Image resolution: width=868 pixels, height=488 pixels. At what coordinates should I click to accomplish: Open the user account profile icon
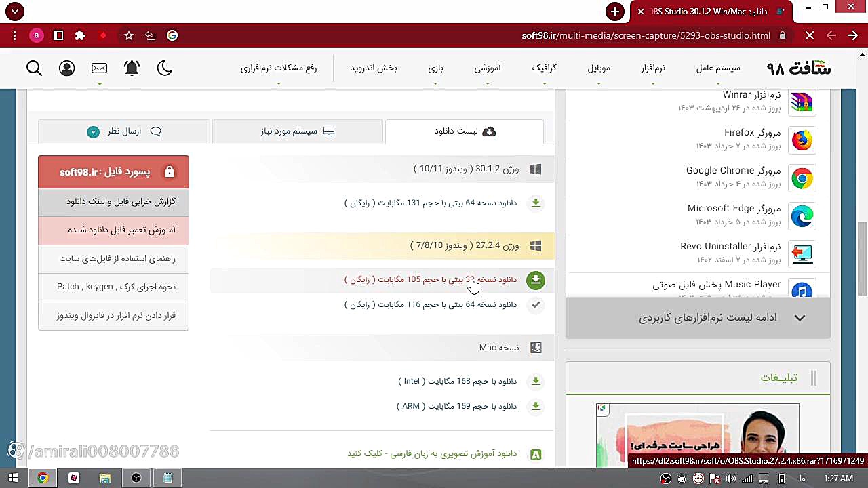coord(66,68)
